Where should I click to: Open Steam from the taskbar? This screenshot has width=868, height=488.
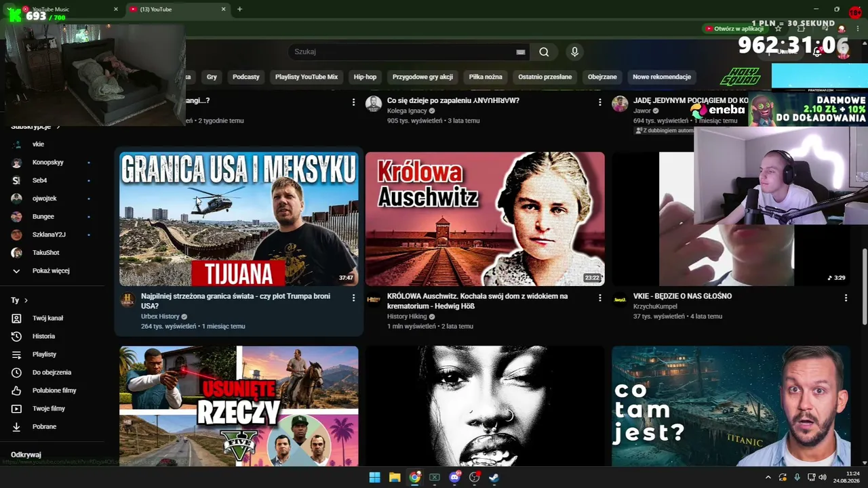494,477
